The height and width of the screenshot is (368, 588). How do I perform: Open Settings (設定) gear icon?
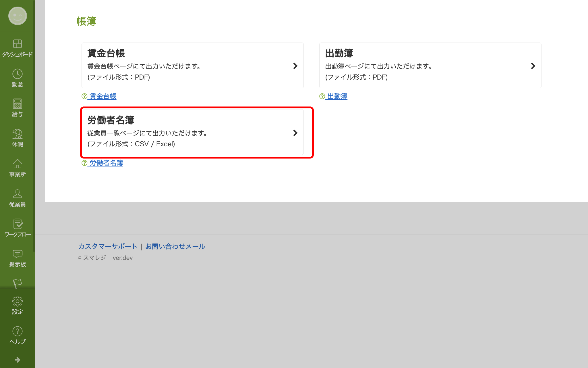[17, 301]
